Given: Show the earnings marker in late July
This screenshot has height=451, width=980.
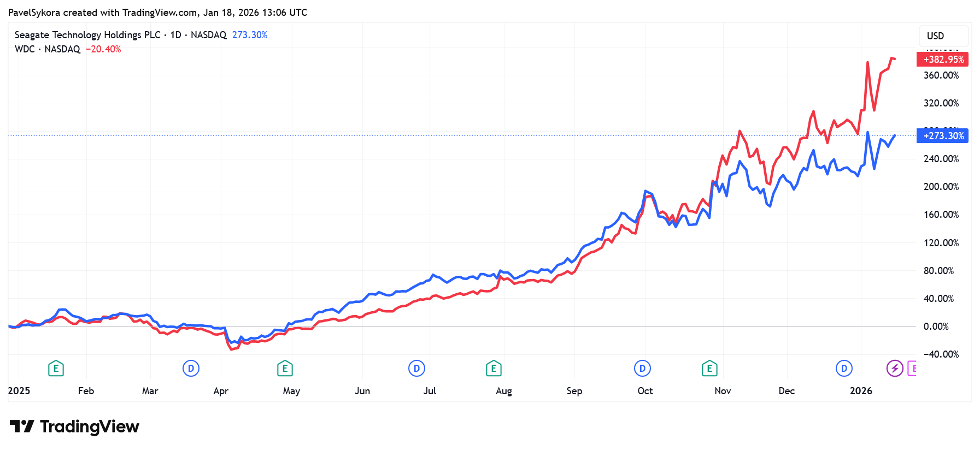Looking at the screenshot, I should coord(494,369).
